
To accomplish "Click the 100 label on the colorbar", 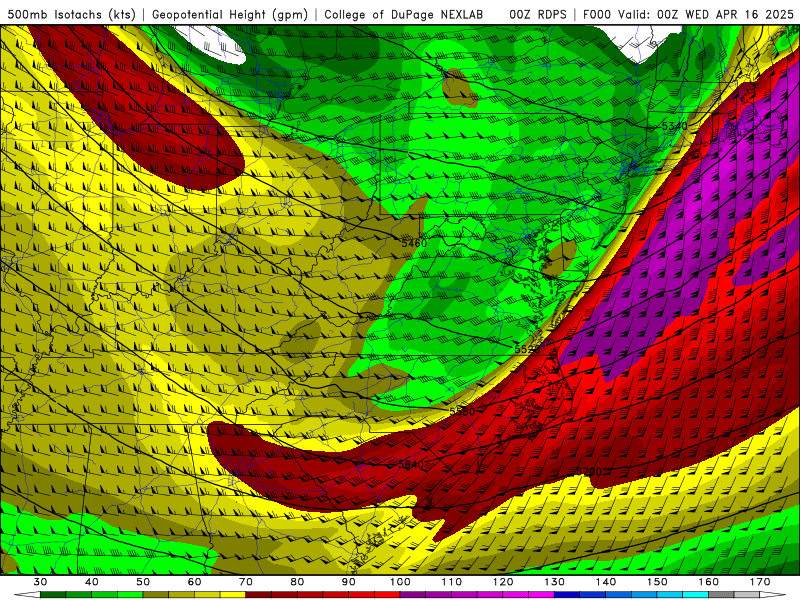I will tap(401, 582).
